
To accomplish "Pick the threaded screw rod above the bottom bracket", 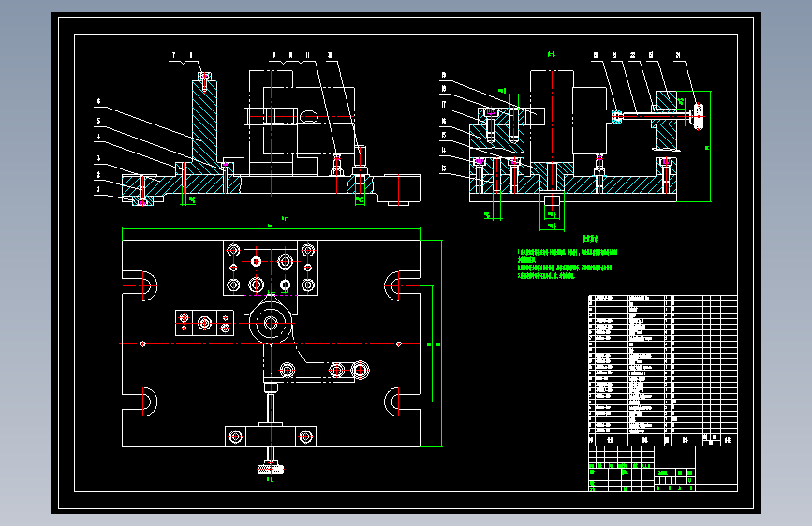I will point(271,408).
